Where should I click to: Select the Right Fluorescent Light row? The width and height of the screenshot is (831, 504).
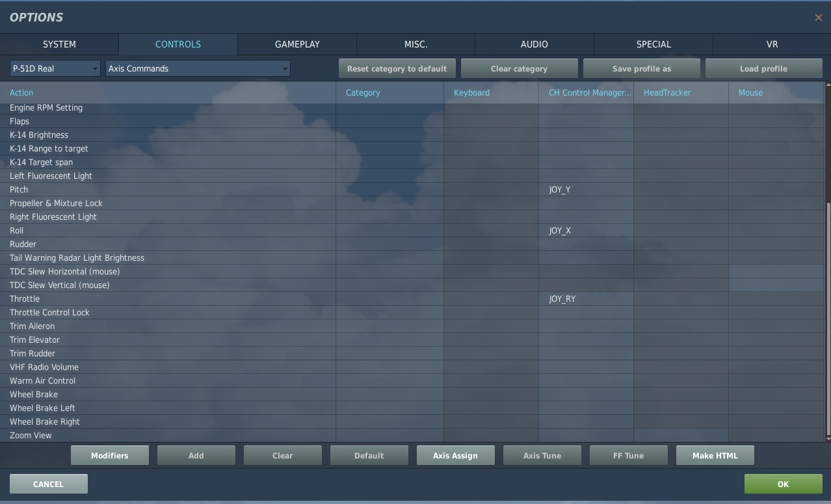tap(412, 217)
